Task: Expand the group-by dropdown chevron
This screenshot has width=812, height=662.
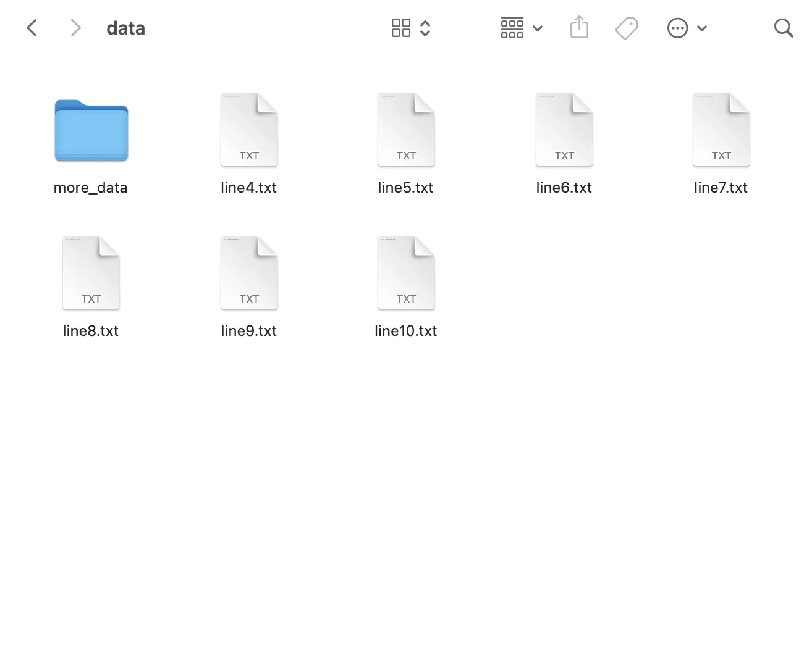Action: [538, 28]
